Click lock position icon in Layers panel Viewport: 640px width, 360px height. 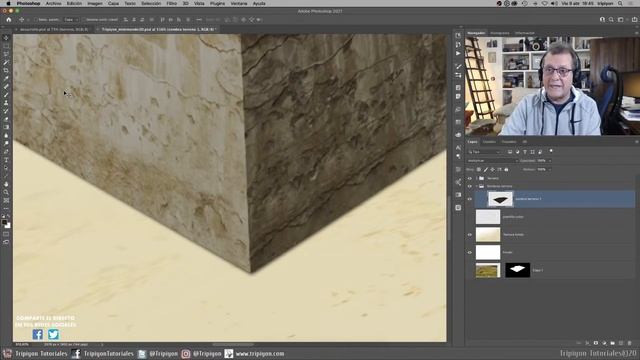pos(493,169)
